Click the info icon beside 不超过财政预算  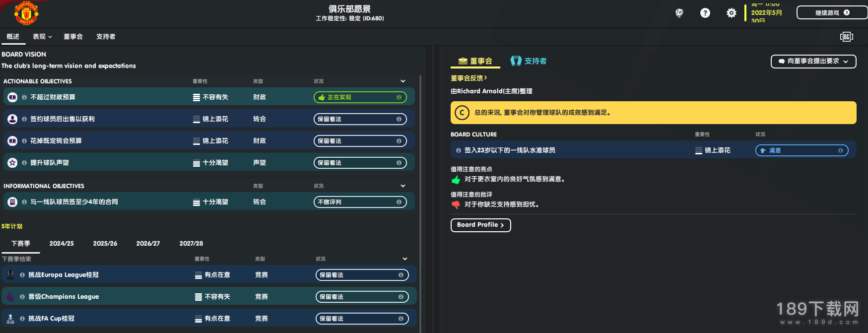coord(24,97)
